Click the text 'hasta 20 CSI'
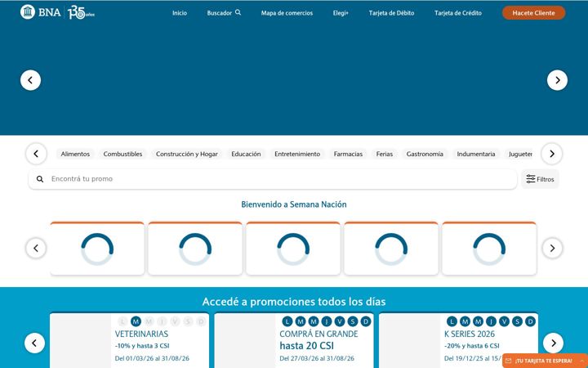 tap(307, 345)
